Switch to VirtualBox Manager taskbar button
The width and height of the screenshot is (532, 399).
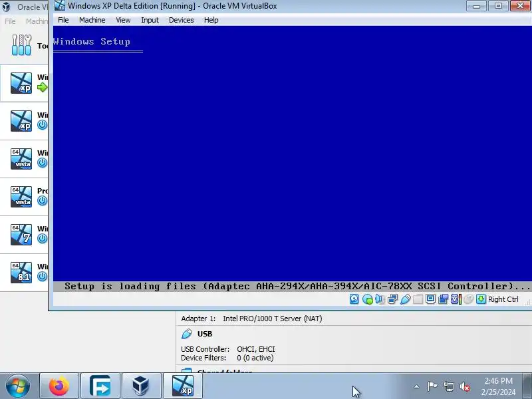[x=141, y=386]
